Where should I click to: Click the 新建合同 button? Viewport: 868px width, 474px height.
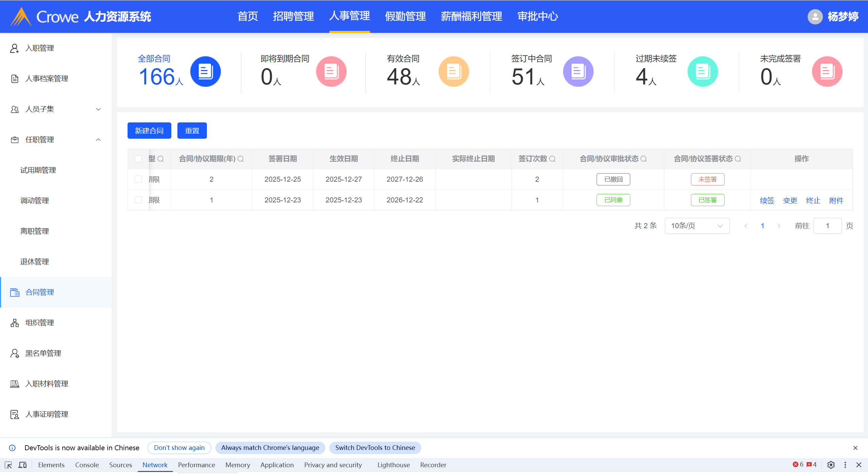[149, 131]
